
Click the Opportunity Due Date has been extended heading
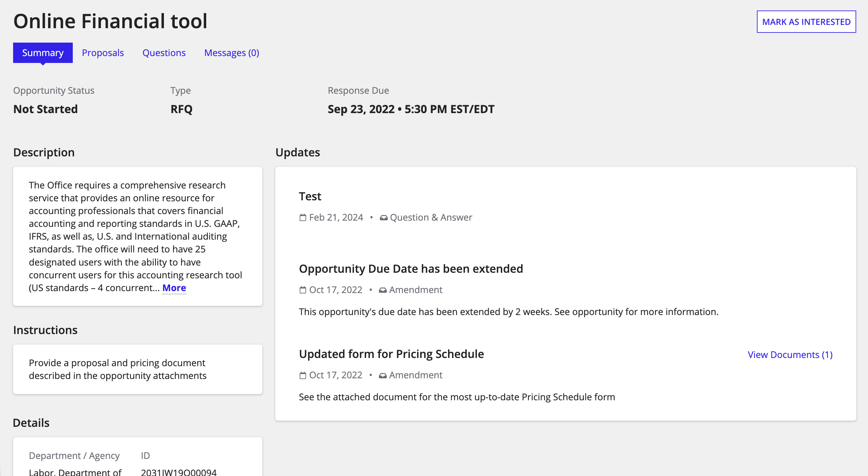pyautogui.click(x=411, y=269)
